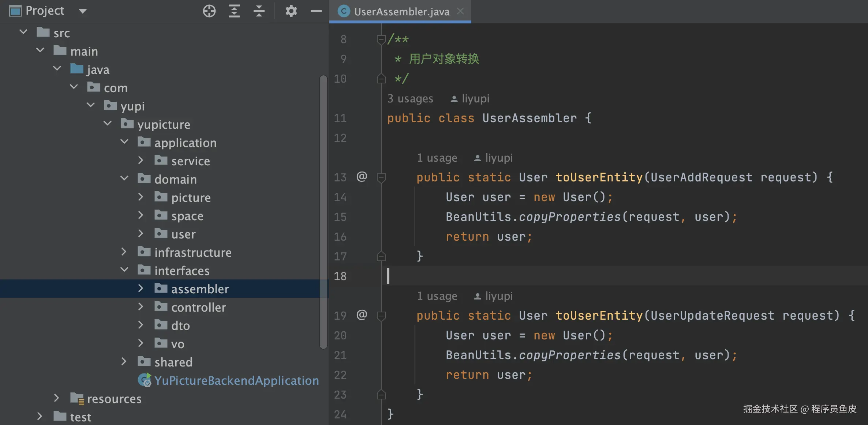The image size is (868, 425).
Task: Open the Project view dropdown arrow
Action: 83,11
